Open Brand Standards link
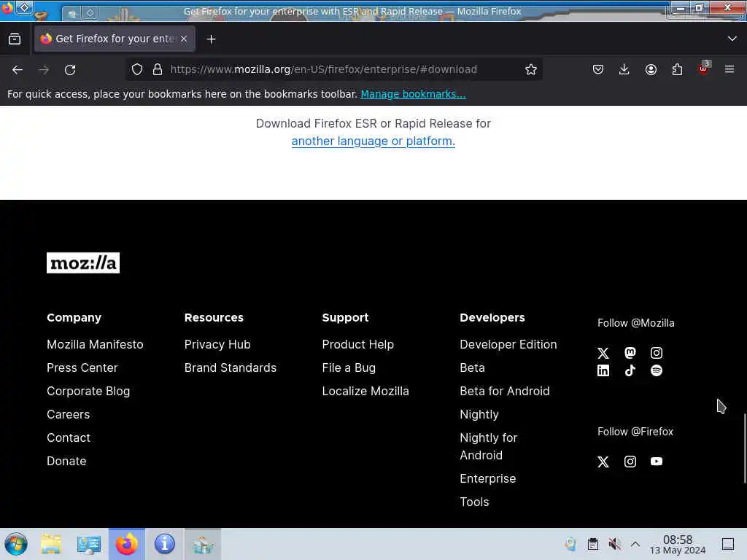Screen dimensions: 747x560 230,367
